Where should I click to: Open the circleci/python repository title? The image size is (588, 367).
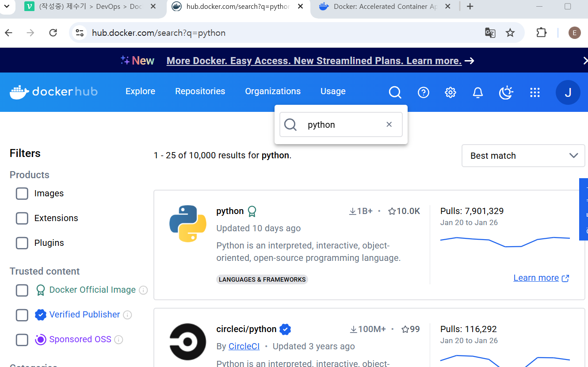click(246, 329)
